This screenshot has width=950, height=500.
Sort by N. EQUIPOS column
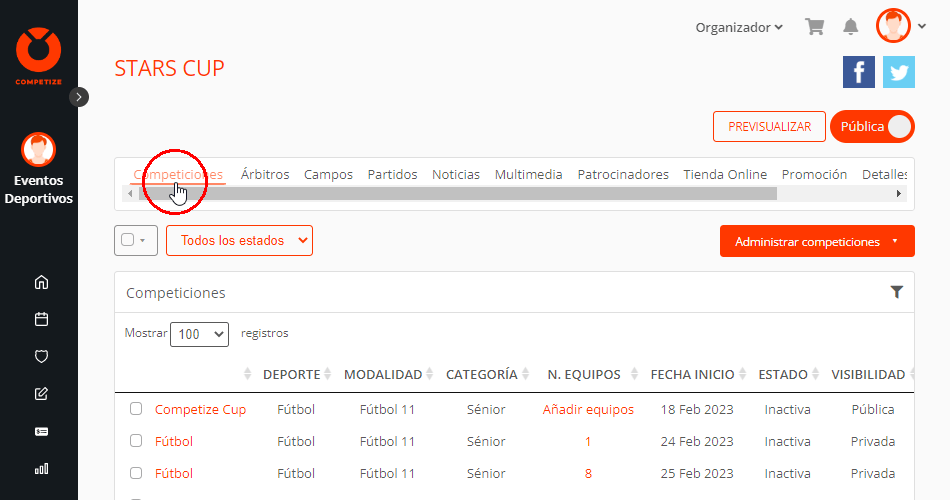pos(592,375)
